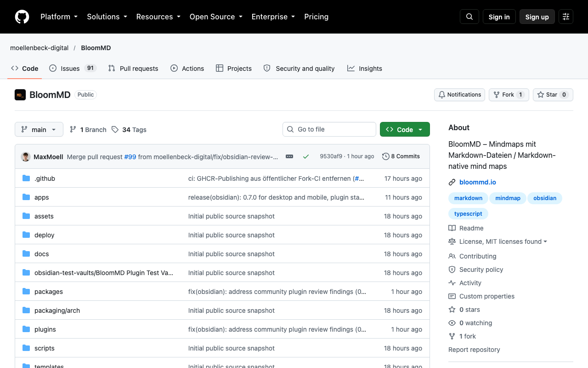The image size is (588, 368).
Task: Switch to the Pull requests tab
Action: pos(133,69)
